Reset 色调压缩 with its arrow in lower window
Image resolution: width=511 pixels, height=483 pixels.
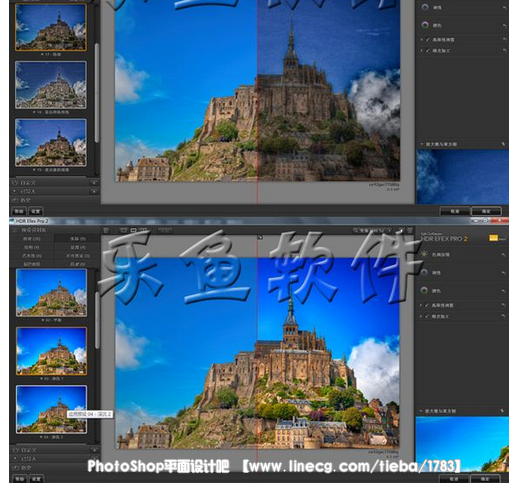[x=503, y=254]
